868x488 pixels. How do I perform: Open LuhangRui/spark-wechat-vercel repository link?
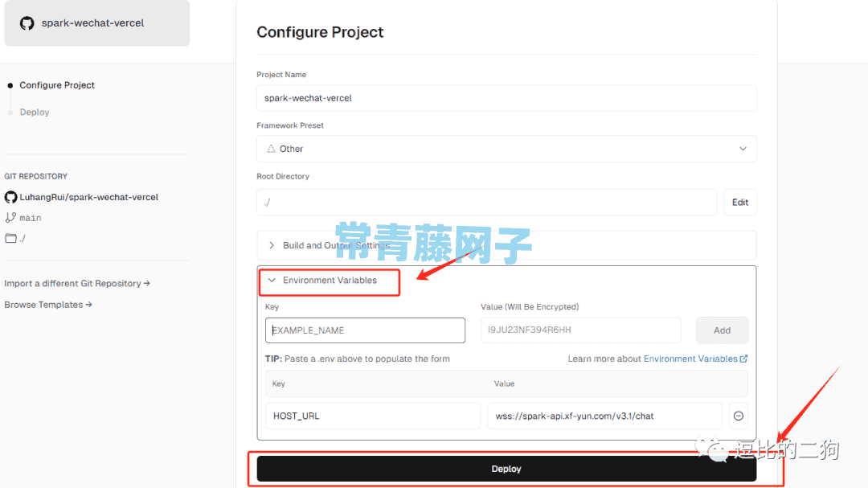click(x=88, y=197)
